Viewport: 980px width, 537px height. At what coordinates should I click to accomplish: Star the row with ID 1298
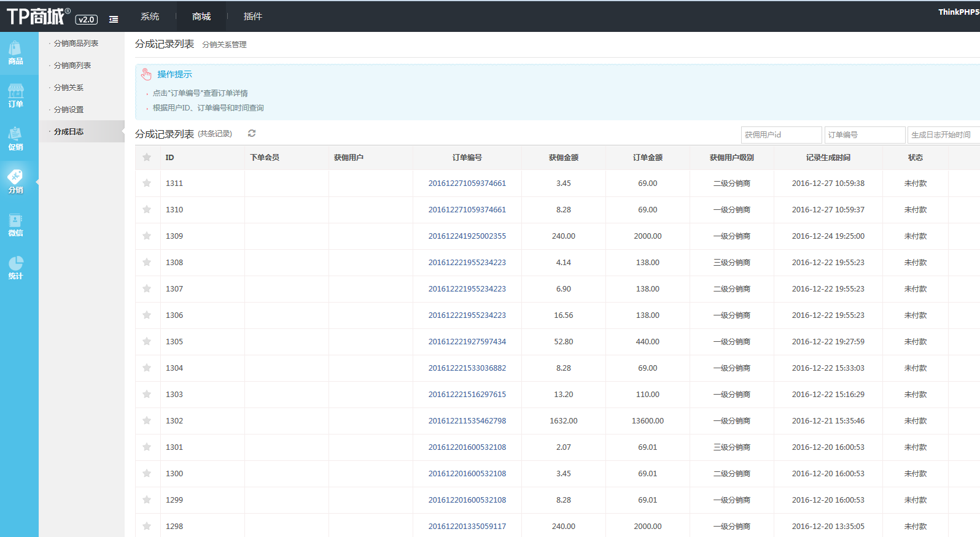[147, 526]
